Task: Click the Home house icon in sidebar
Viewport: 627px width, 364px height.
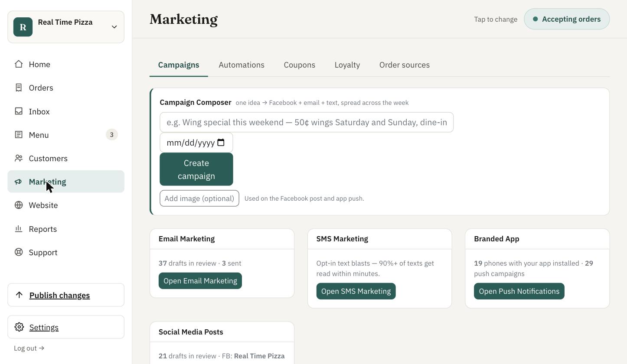Action: [19, 64]
